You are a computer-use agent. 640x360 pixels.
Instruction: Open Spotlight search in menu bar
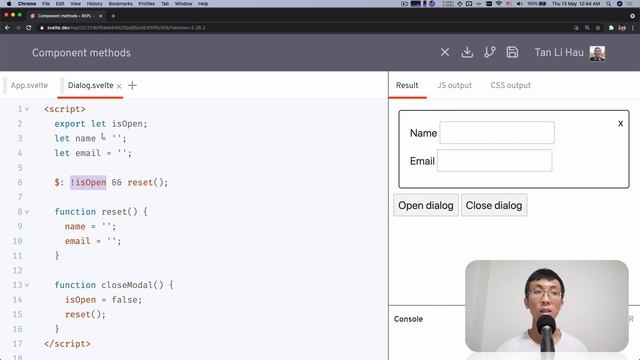pyautogui.click(x=609, y=4)
